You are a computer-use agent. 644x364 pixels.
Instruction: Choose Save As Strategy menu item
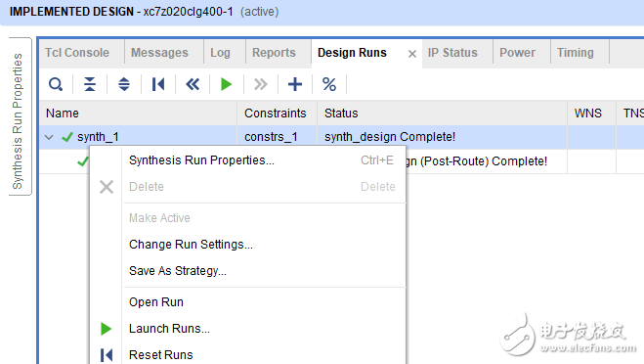178,271
